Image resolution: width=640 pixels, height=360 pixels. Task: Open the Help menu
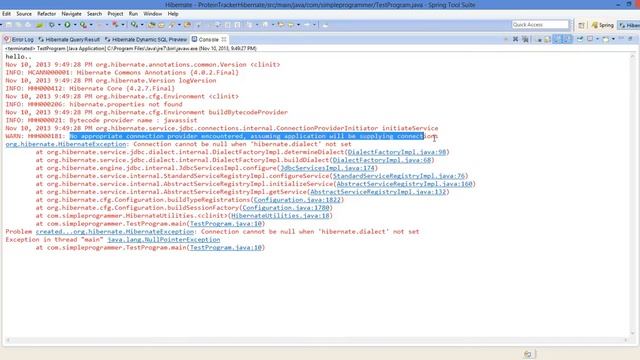click(173, 14)
